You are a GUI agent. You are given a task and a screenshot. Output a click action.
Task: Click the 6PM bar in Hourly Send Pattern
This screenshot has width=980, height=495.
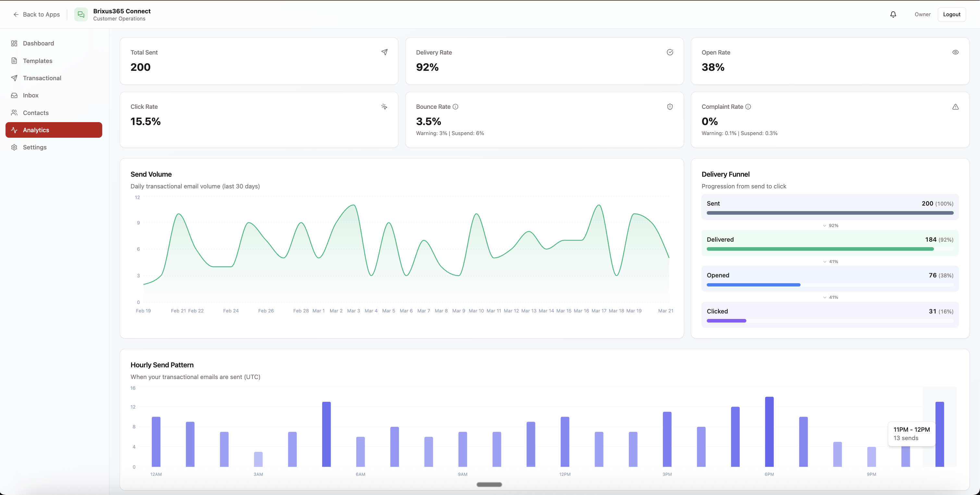click(769, 432)
